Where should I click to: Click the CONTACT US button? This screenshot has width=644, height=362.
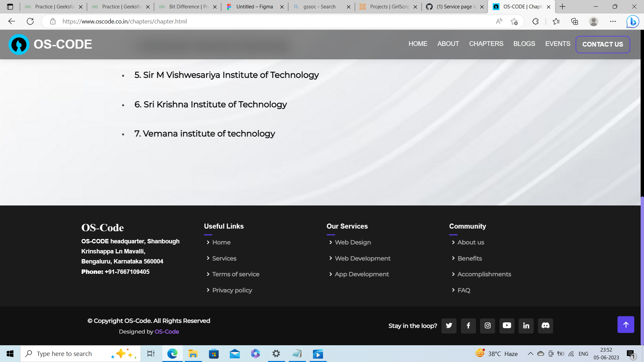(603, 44)
